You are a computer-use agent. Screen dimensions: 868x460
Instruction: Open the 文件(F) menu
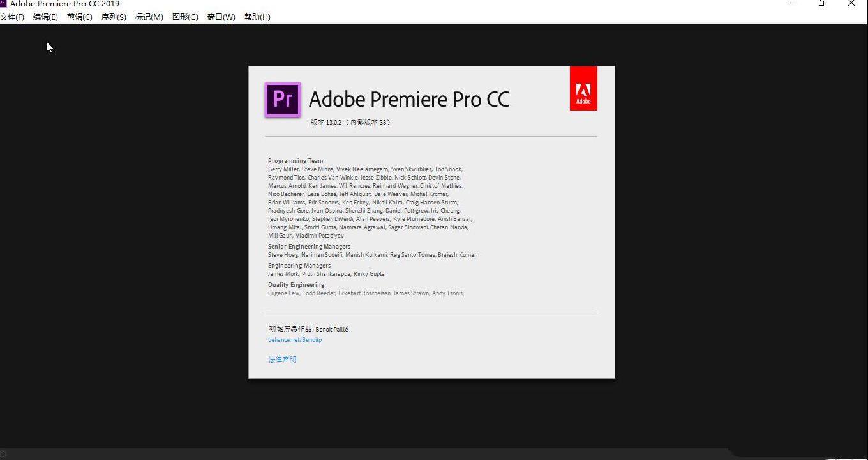tap(12, 17)
